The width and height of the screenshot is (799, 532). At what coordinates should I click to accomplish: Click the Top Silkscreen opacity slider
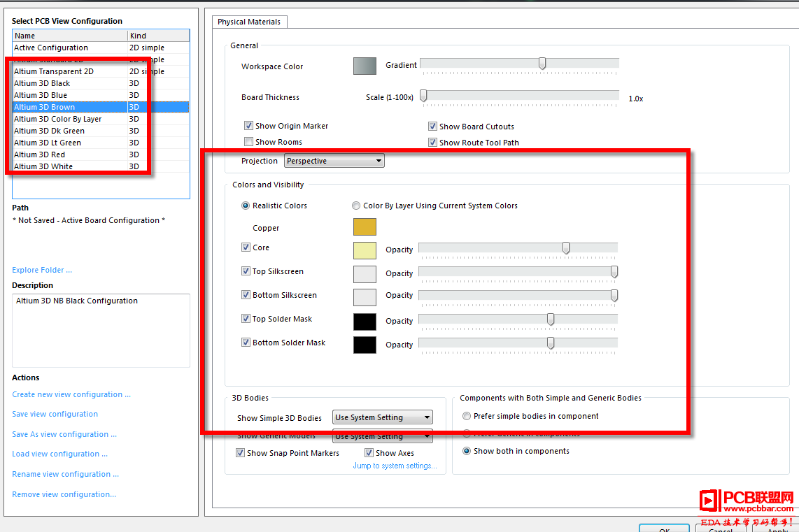[518, 273]
